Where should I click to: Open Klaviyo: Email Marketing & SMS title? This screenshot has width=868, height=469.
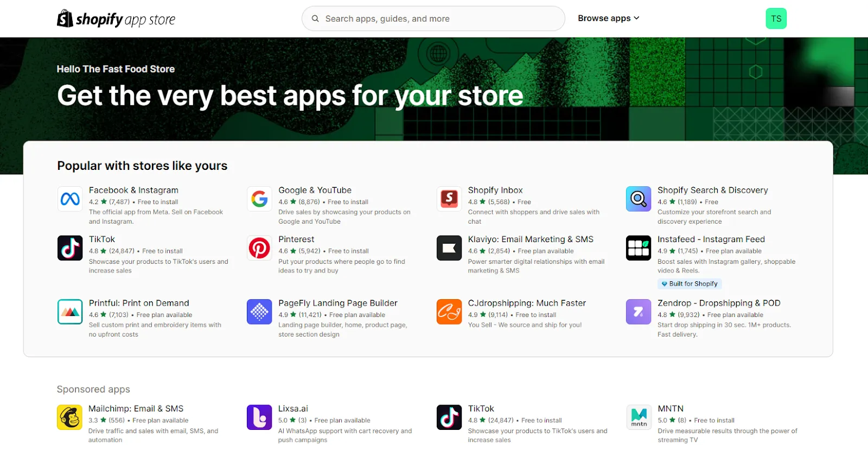pyautogui.click(x=531, y=239)
